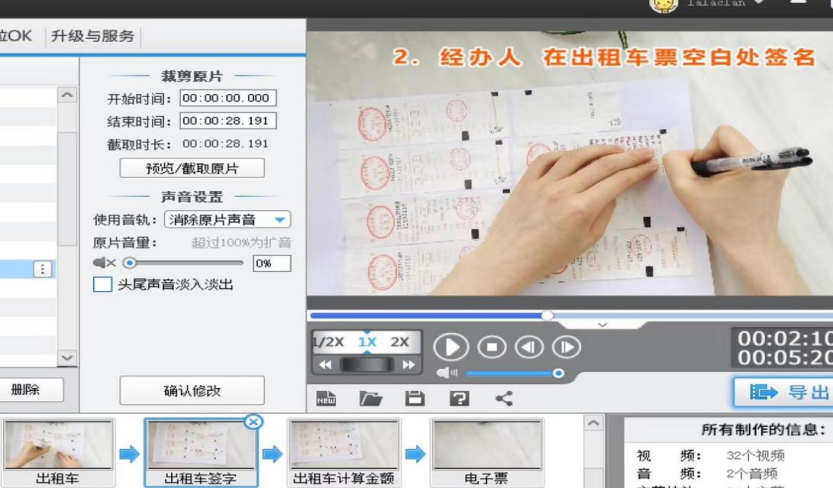Step back one frame in preview
The image size is (833, 489).
529,347
